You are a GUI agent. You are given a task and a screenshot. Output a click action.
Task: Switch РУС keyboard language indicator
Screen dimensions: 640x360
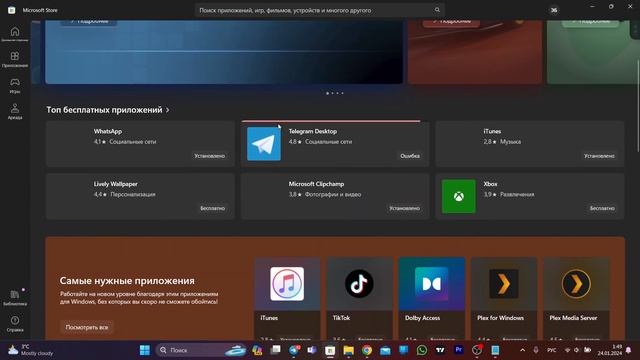[x=551, y=350]
